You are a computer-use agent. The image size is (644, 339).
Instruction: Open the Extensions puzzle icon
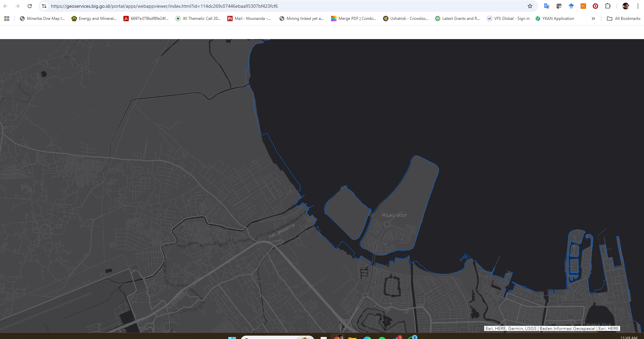608,6
